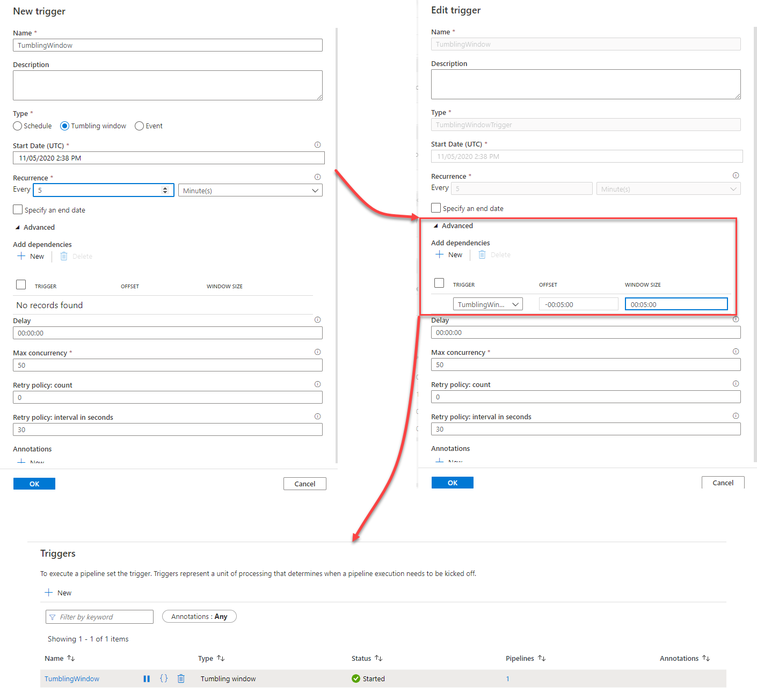This screenshot has width=757, height=700.
Task: Sort triggers by Name column arrows
Action: [x=71, y=658]
